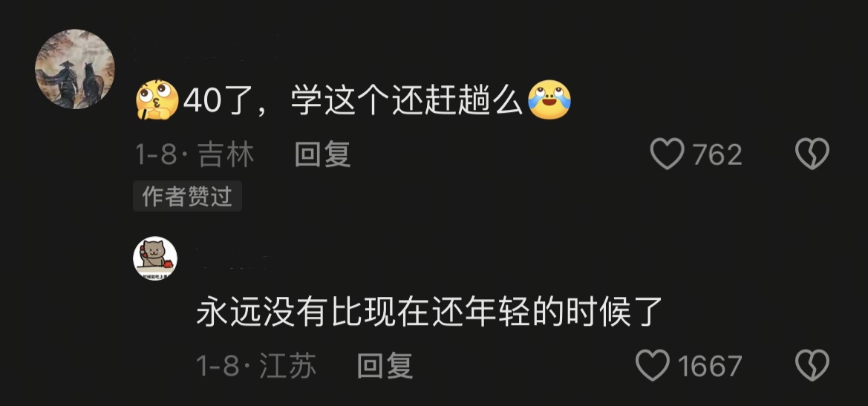Dislike the 40了 comment with broken heart
Viewport: 868px width, 406px height.
click(812, 154)
